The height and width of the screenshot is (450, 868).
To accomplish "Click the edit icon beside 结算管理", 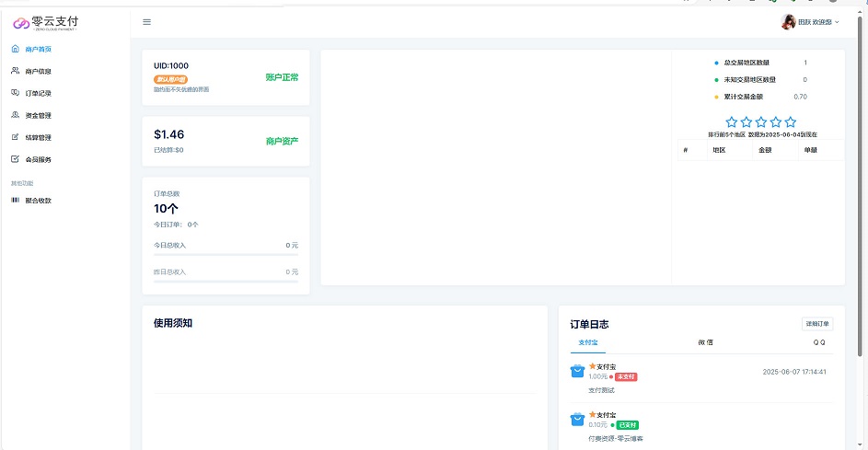I will click(15, 137).
